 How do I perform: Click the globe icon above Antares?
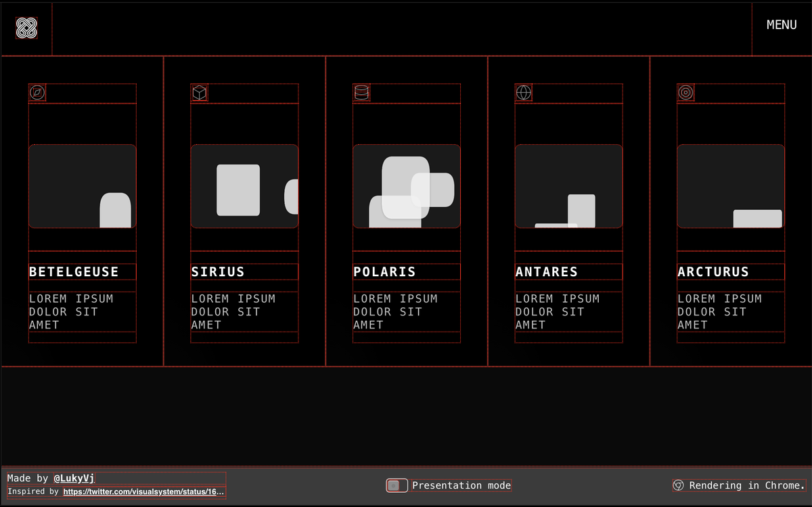coord(524,93)
